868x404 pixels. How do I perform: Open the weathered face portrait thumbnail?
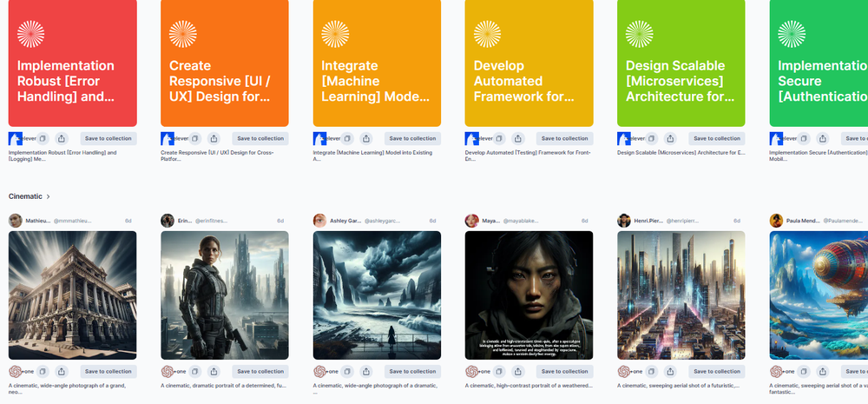click(529, 295)
